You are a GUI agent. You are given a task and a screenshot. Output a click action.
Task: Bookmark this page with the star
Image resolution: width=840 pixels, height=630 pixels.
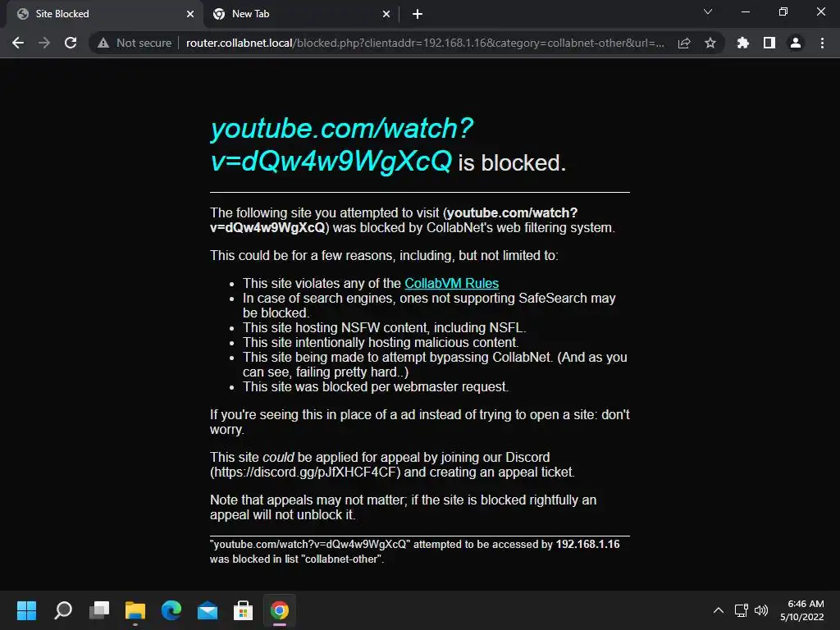point(710,43)
